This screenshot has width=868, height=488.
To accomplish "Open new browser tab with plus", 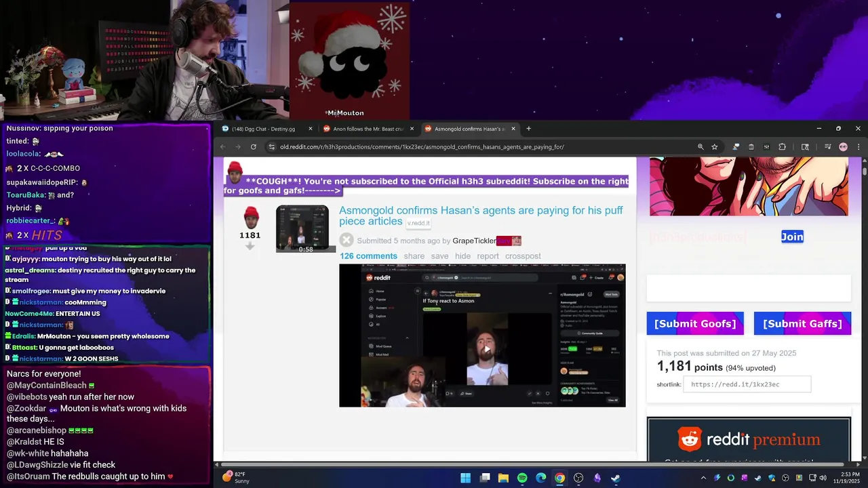I will (528, 129).
